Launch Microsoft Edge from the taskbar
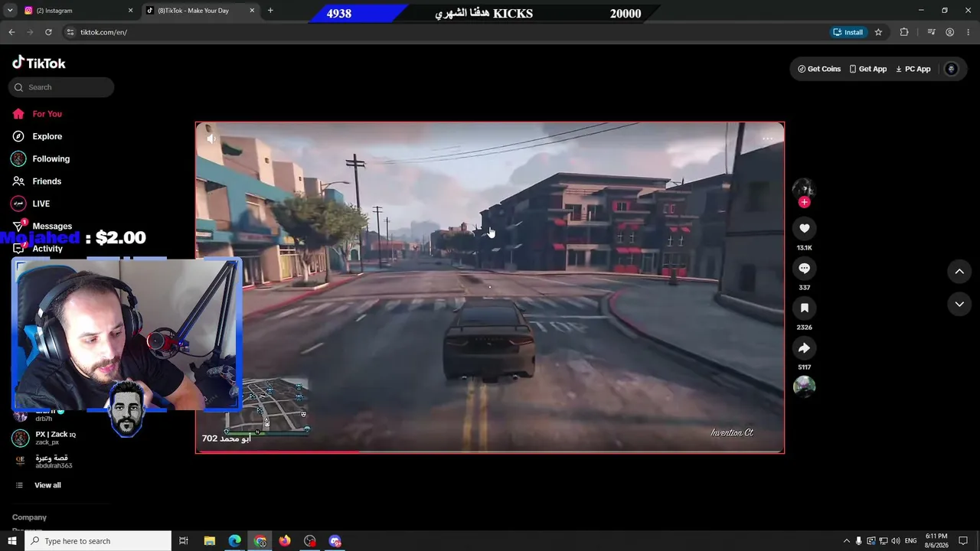 pyautogui.click(x=235, y=541)
